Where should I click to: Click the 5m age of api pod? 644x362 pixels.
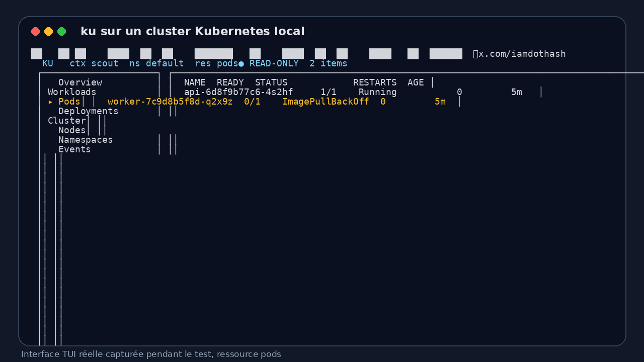(517, 92)
